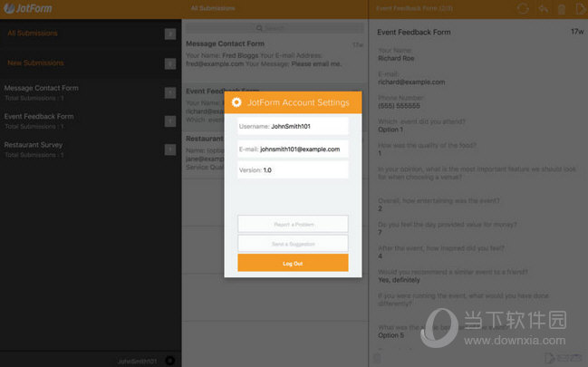Click the gear icon in settings header

236,102
